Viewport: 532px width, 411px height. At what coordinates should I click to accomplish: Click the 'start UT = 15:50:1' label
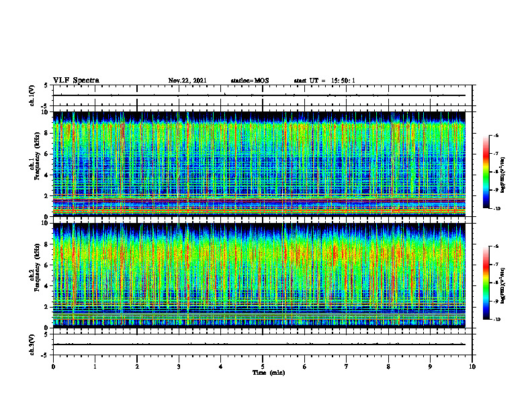[x=324, y=81]
